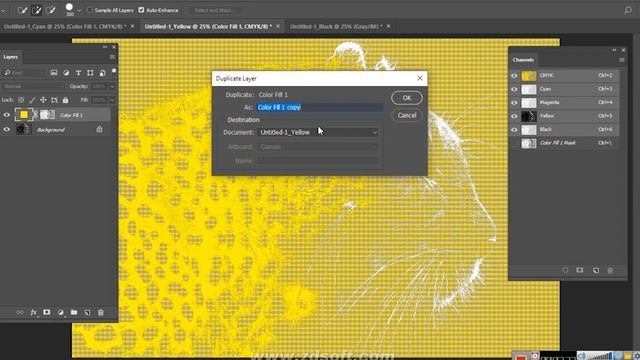640x360 pixels.
Task: Save selection as channel
Action: pos(580,270)
